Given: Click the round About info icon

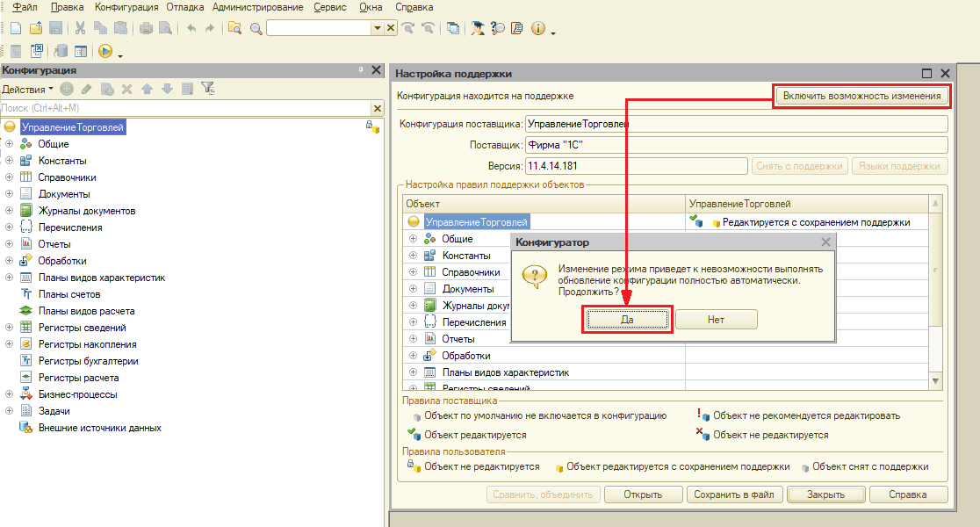Looking at the screenshot, I should click(x=538, y=28).
